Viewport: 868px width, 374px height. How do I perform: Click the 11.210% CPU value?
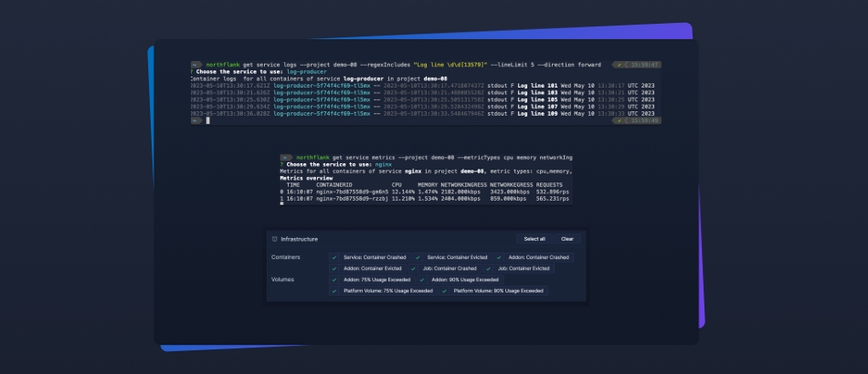pyautogui.click(x=404, y=199)
